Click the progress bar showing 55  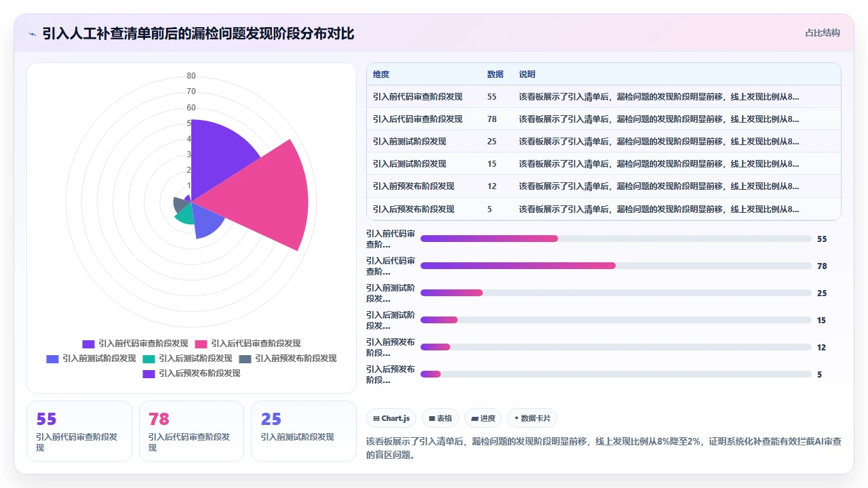tap(616, 239)
